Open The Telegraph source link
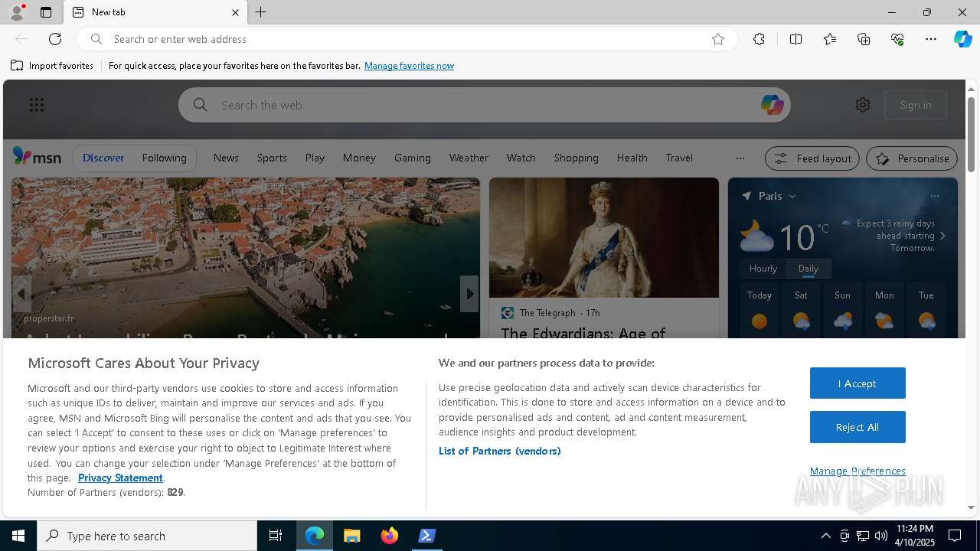Image resolution: width=980 pixels, height=551 pixels. (x=547, y=313)
